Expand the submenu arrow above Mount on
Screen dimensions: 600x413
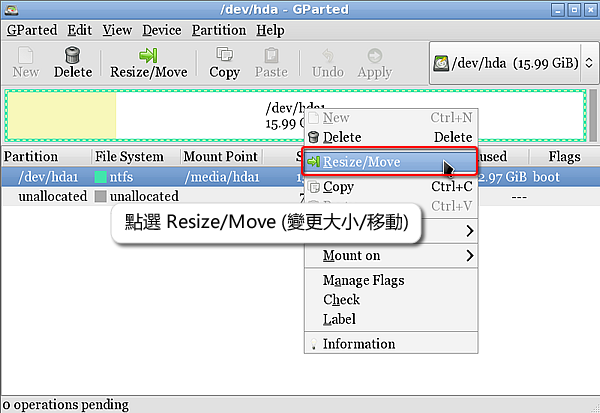click(470, 231)
